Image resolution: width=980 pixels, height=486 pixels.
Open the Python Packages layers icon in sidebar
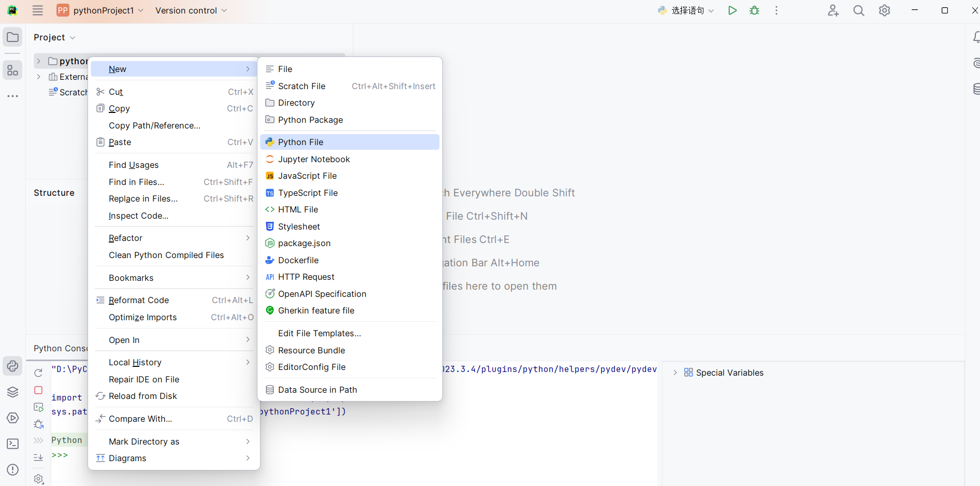(x=13, y=392)
